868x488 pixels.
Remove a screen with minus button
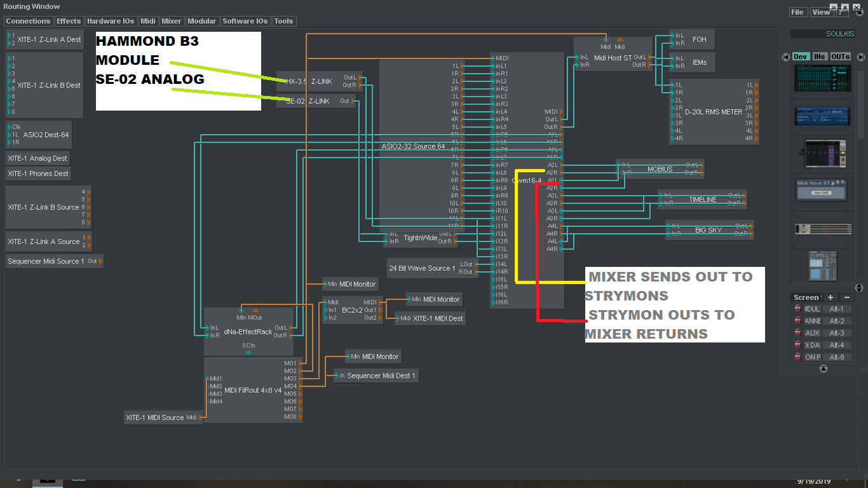coord(847,297)
